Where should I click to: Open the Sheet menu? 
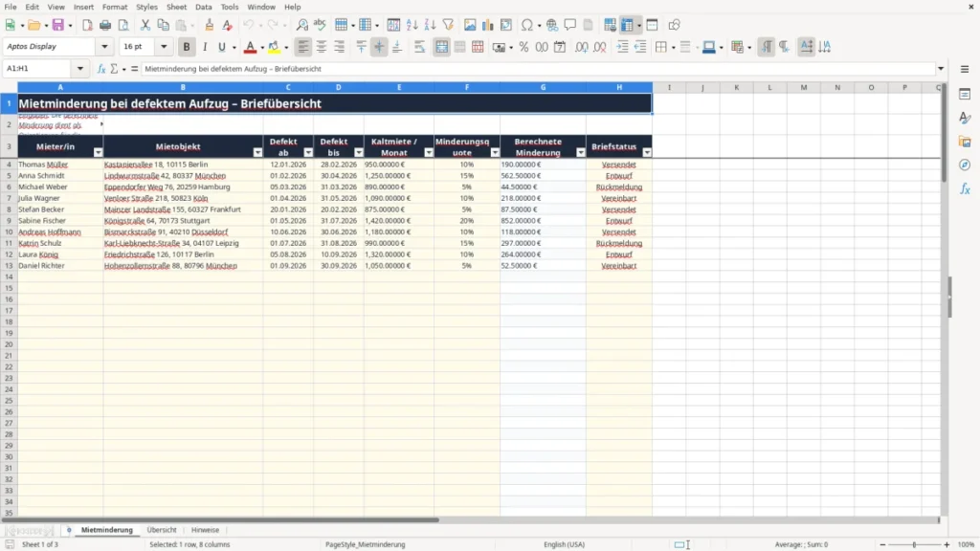pos(176,7)
